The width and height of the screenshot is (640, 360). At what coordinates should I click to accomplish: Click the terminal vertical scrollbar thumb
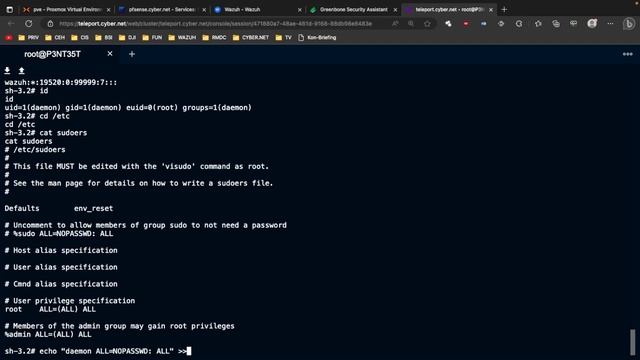coord(632,342)
